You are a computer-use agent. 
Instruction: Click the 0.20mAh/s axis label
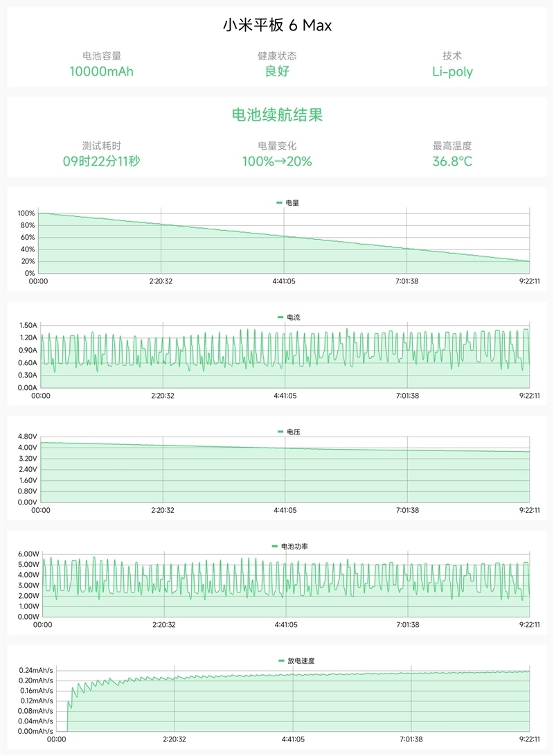click(36, 680)
